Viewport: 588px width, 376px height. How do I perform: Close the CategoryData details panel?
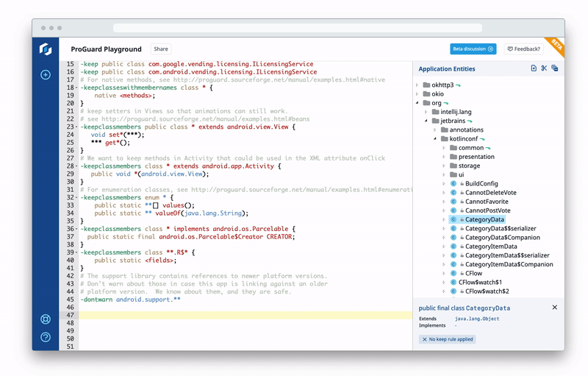pos(555,308)
